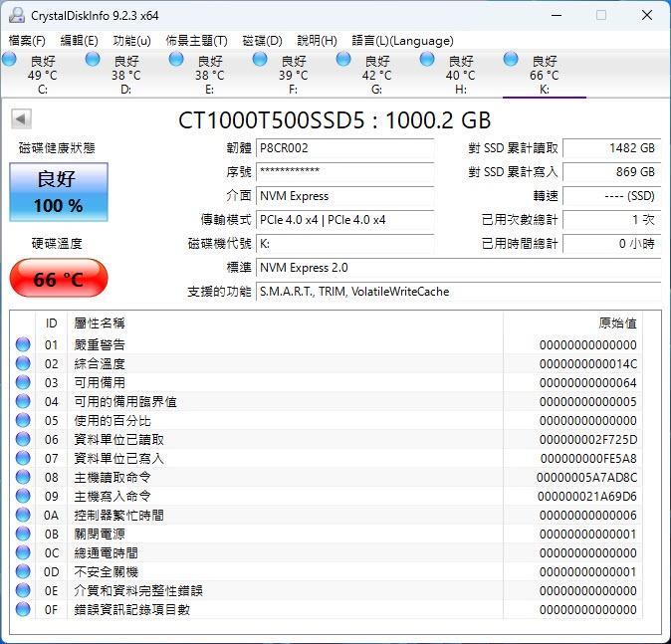
Task: Click the red 66 °C temperature button
Action: pyautogui.click(x=59, y=278)
